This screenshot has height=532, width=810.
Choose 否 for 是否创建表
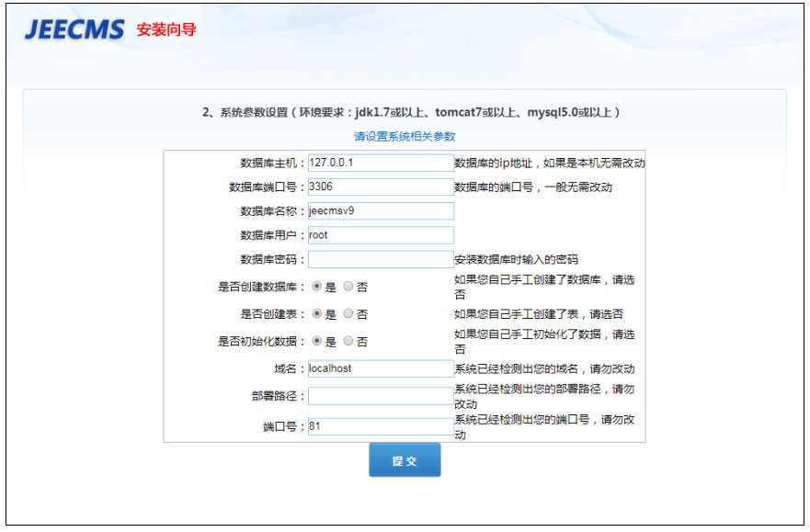coord(348,313)
